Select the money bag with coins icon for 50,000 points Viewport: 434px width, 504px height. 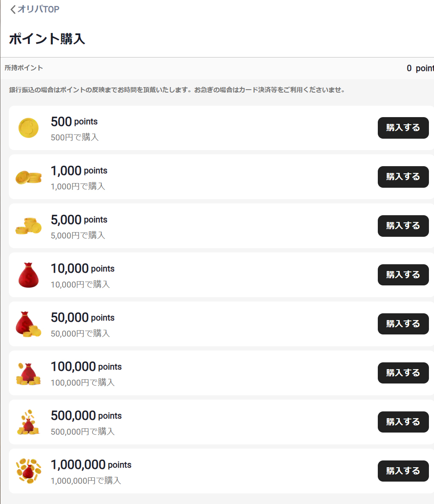(x=29, y=324)
